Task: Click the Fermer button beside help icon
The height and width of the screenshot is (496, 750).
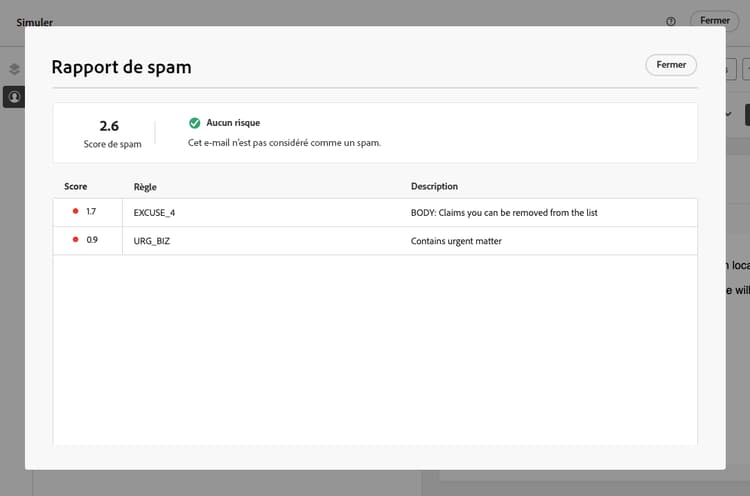Action: coord(715,21)
